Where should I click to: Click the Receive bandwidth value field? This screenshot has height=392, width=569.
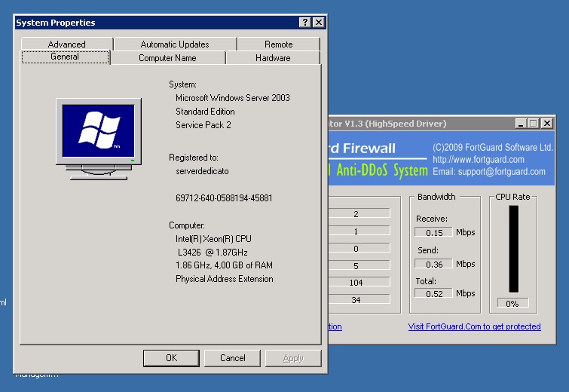point(433,233)
